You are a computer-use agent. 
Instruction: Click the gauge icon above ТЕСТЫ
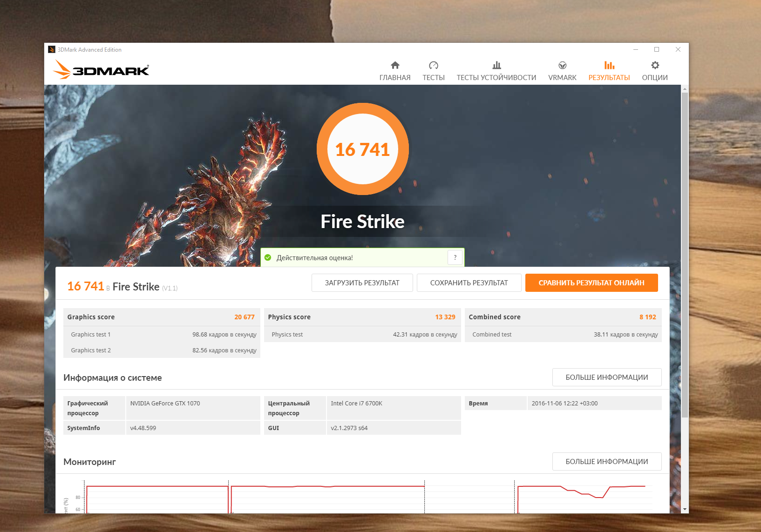[434, 65]
